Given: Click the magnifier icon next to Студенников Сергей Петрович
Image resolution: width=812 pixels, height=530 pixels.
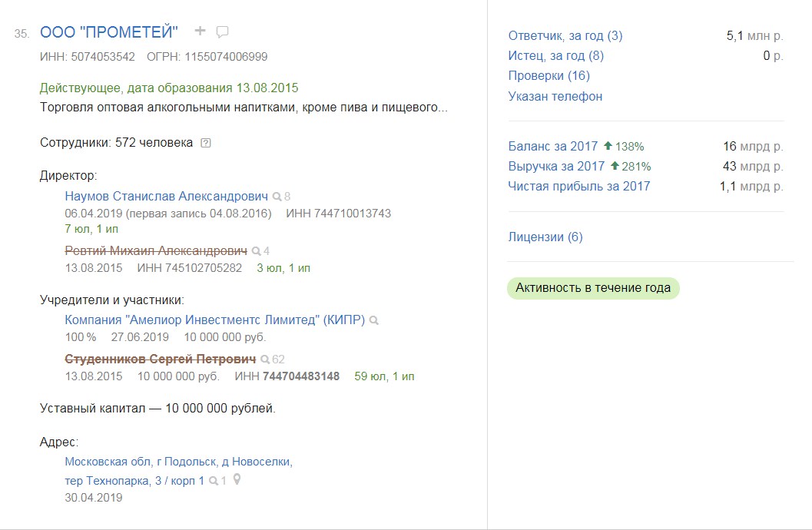Looking at the screenshot, I should [x=265, y=359].
